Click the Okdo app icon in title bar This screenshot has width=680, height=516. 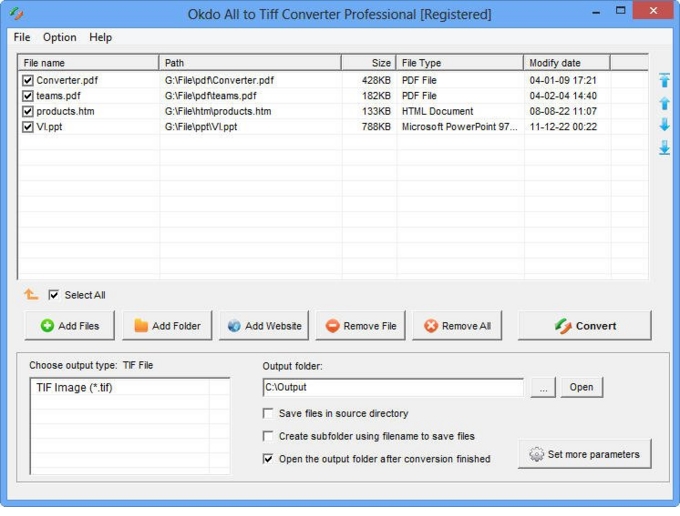[16, 14]
